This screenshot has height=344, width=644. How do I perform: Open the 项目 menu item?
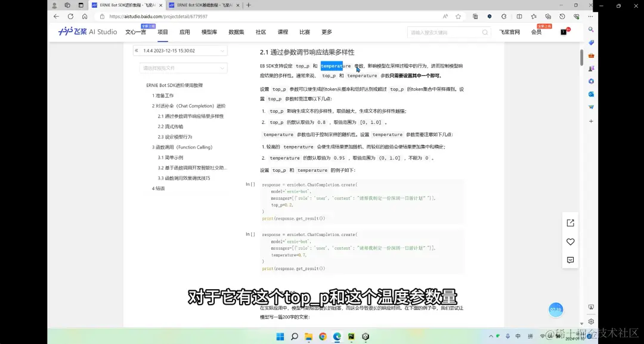click(x=163, y=32)
